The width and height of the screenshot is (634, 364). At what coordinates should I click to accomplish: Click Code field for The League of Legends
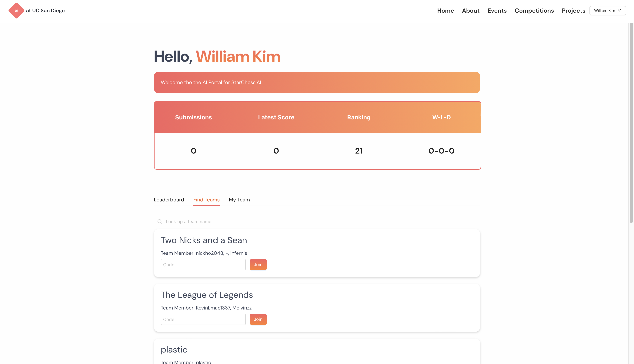point(203,319)
